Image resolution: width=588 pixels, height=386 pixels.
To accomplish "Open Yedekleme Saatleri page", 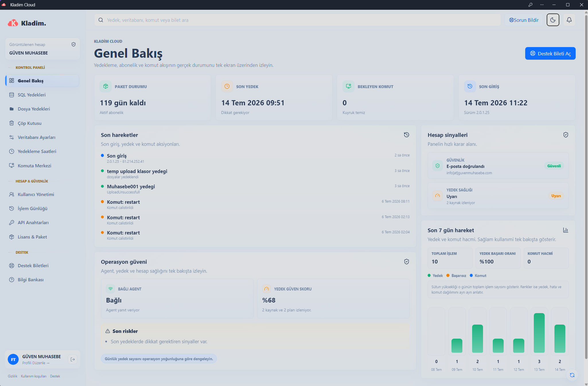I will (42, 152).
